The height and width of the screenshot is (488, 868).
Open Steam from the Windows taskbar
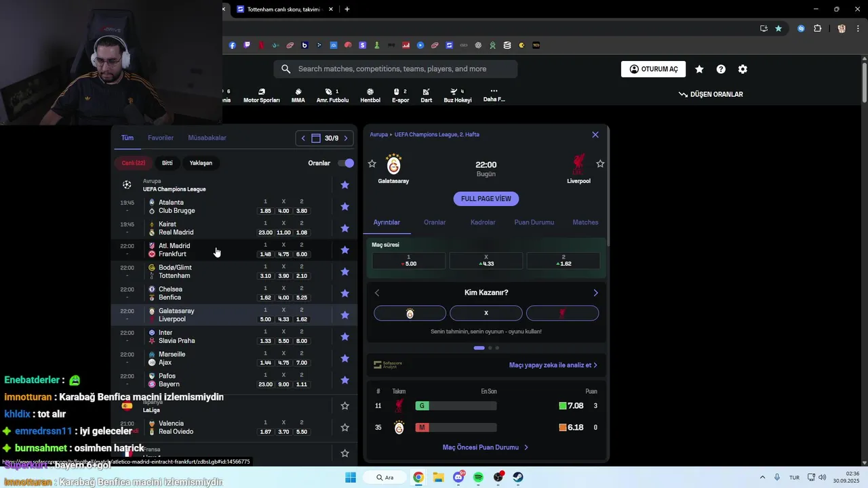point(518,477)
